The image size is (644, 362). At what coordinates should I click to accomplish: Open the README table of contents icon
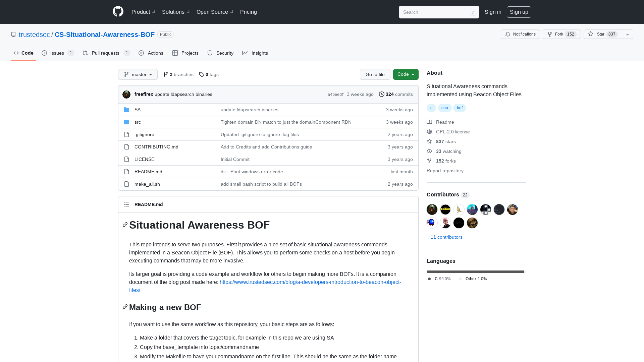click(x=126, y=204)
